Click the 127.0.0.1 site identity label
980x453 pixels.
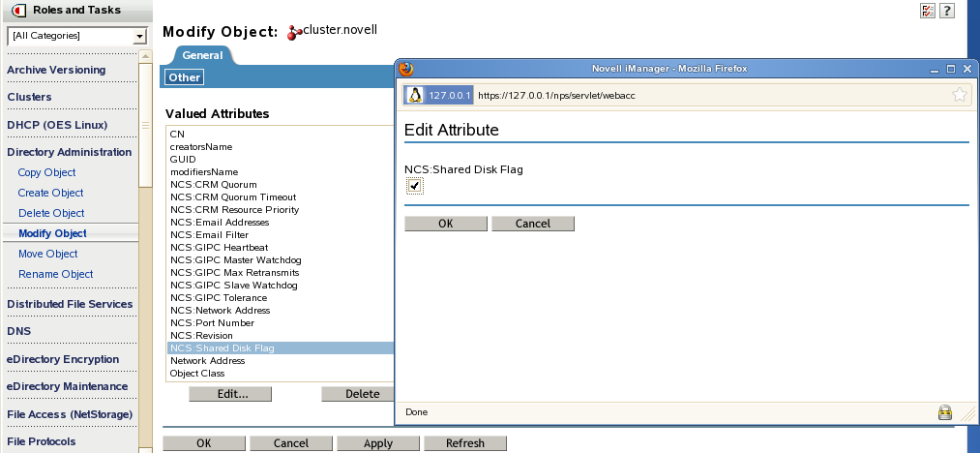[449, 95]
